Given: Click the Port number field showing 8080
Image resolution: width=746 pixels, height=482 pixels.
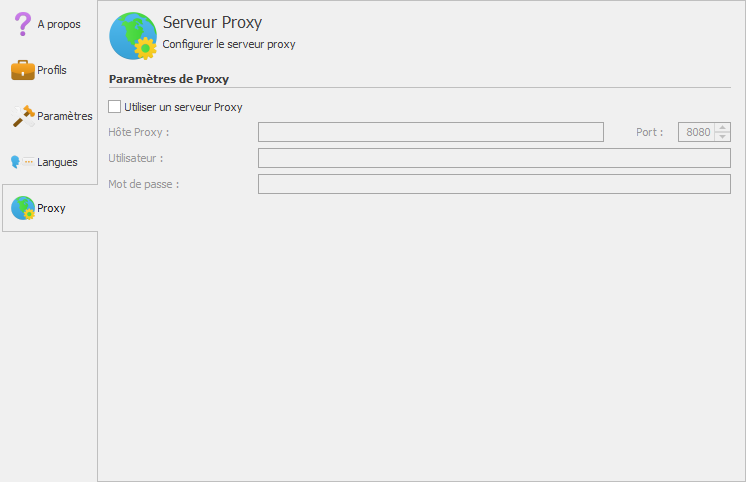Looking at the screenshot, I should tap(696, 132).
